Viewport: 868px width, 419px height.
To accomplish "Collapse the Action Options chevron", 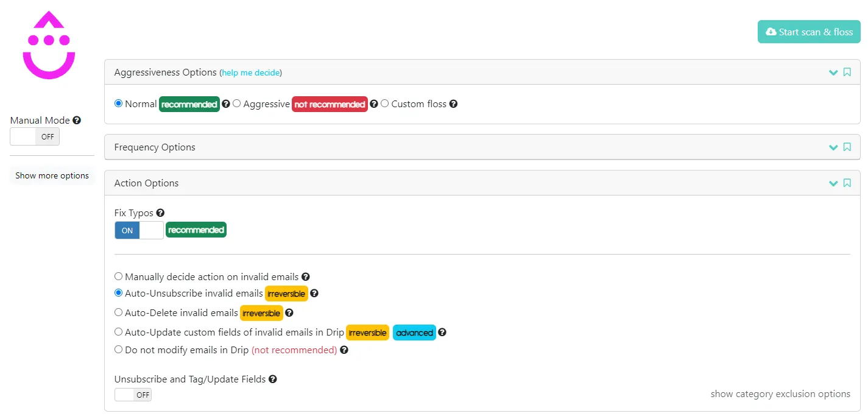I will pos(833,183).
